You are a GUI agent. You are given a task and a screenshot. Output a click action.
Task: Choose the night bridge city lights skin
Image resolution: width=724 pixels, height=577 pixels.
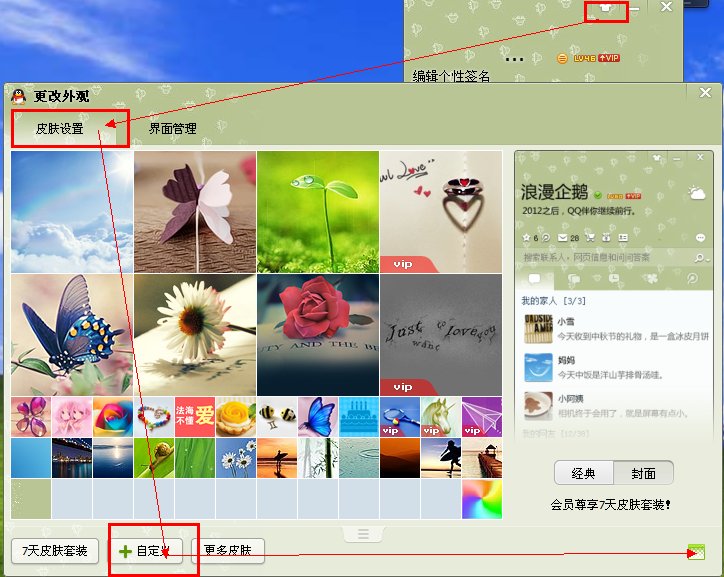click(x=72, y=458)
